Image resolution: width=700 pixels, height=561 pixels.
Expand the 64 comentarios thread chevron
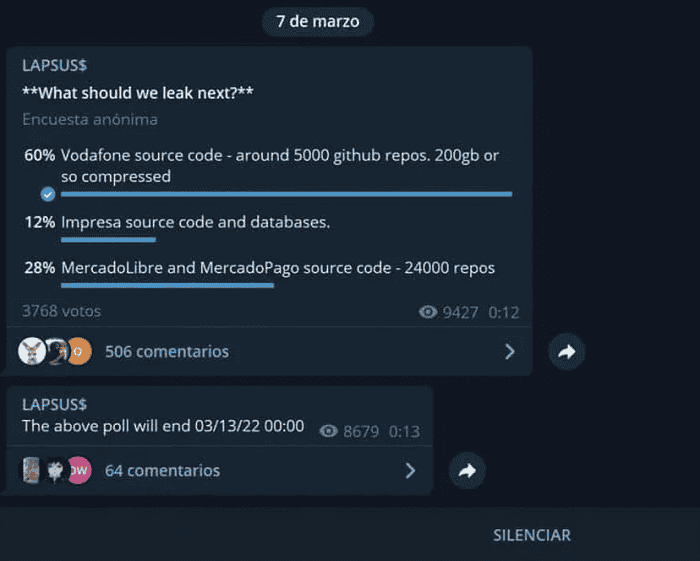410,470
